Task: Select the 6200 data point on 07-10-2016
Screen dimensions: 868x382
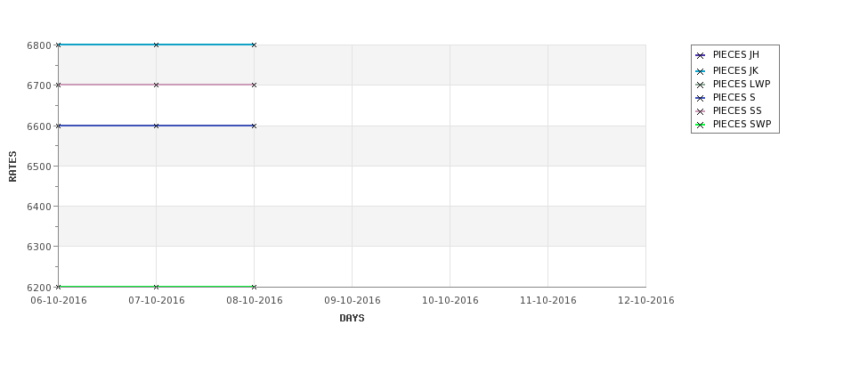Action: tap(156, 287)
